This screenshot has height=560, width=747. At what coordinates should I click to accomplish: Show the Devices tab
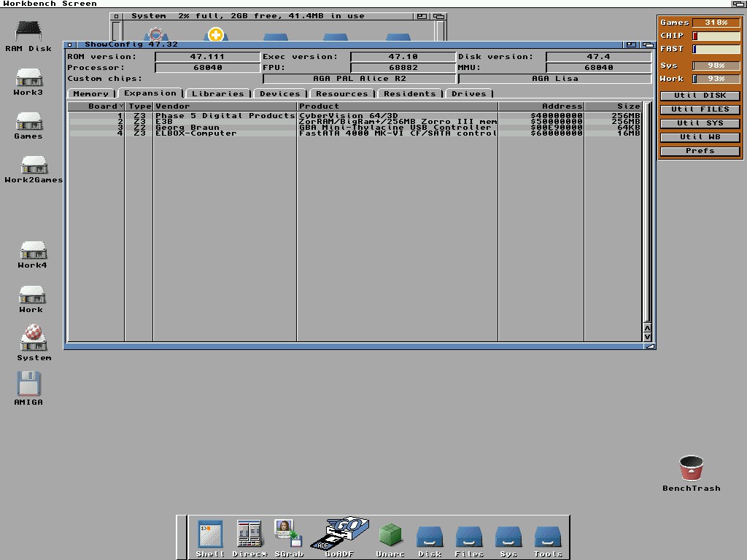280,94
